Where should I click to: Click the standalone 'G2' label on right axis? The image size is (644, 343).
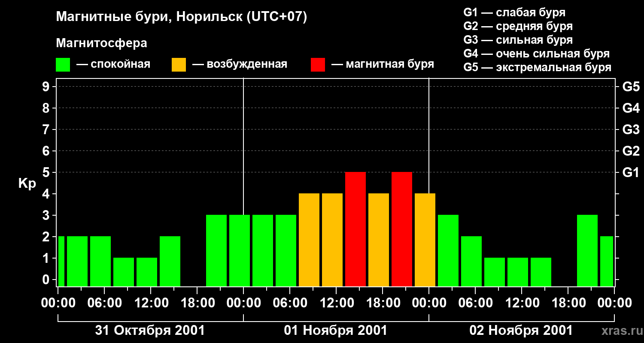[x=631, y=151]
